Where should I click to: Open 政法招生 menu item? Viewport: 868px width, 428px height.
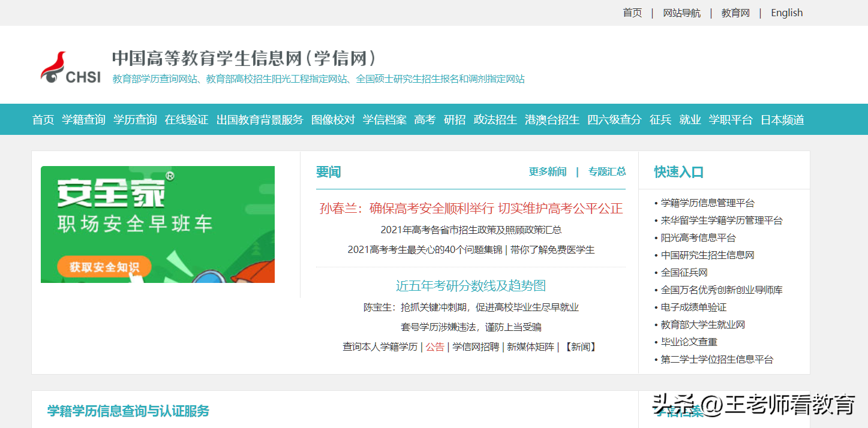coord(495,120)
